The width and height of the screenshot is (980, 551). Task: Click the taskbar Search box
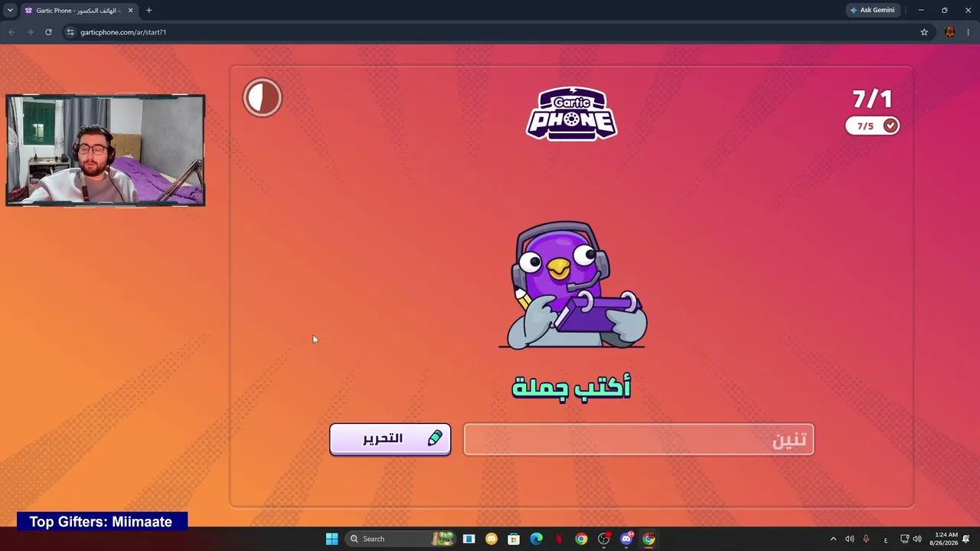coord(400,539)
